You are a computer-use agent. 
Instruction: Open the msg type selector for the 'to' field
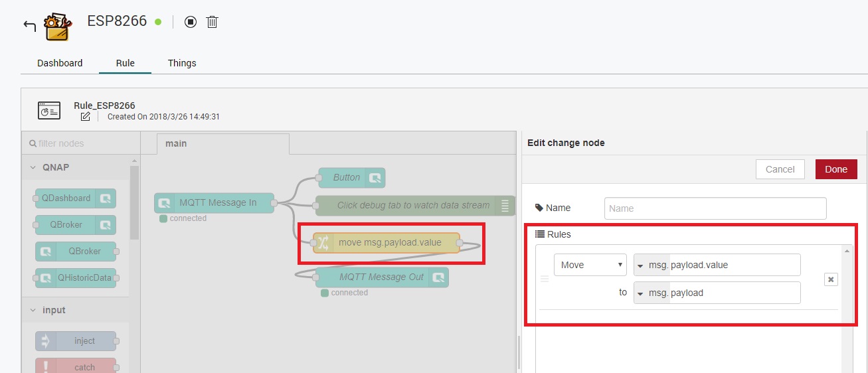pos(641,293)
